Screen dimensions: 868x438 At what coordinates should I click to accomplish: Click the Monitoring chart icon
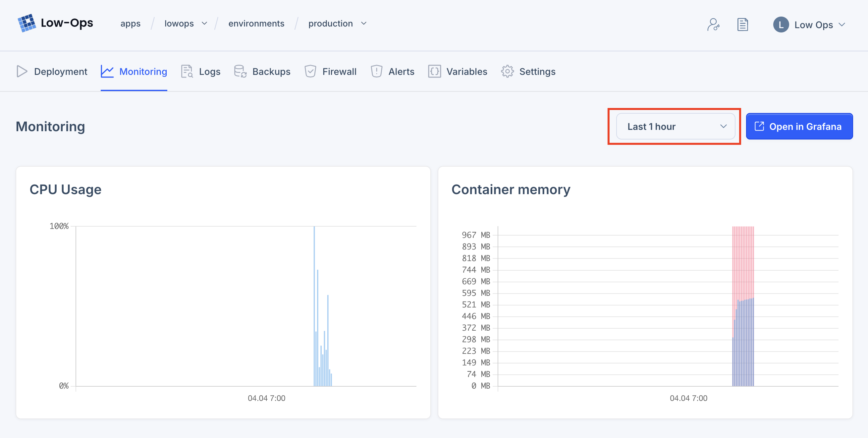pos(107,72)
